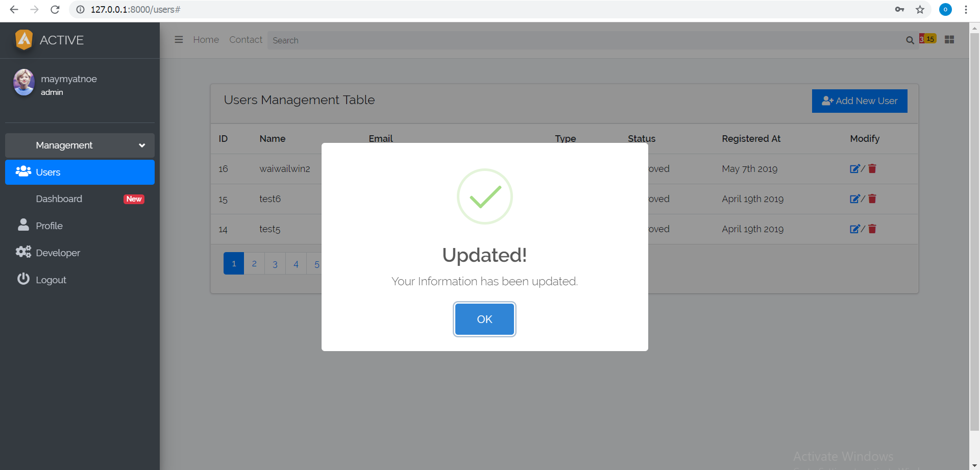Click the New badge beside Dashboard

coord(134,199)
